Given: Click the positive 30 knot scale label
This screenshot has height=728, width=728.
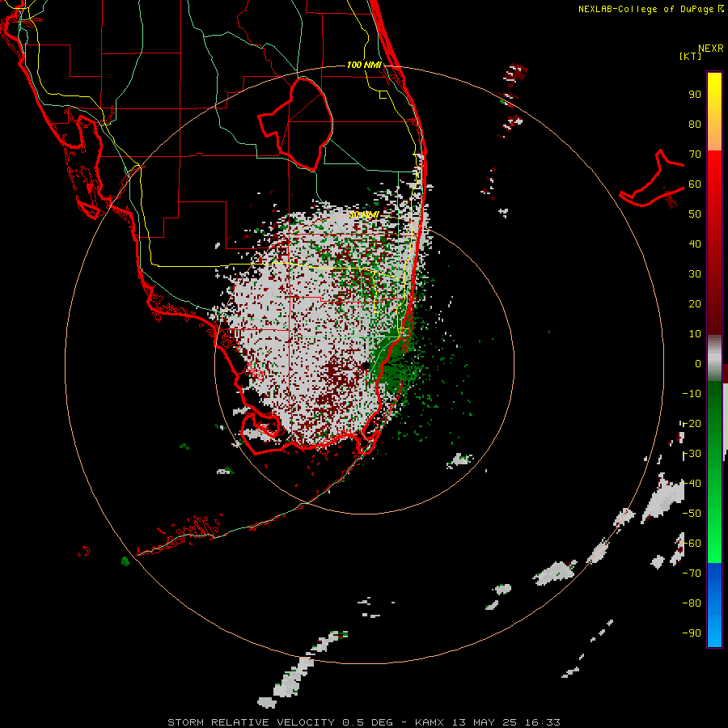Looking at the screenshot, I should pos(695,274).
